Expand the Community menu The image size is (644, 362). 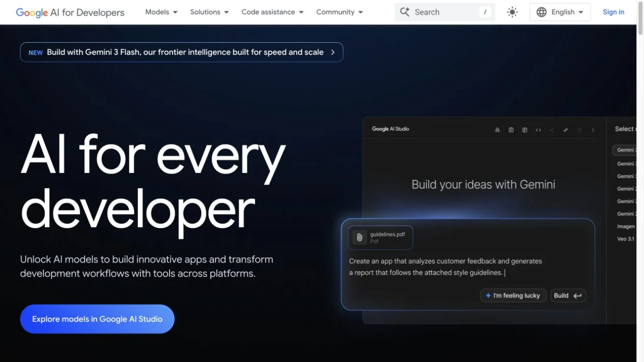[340, 12]
